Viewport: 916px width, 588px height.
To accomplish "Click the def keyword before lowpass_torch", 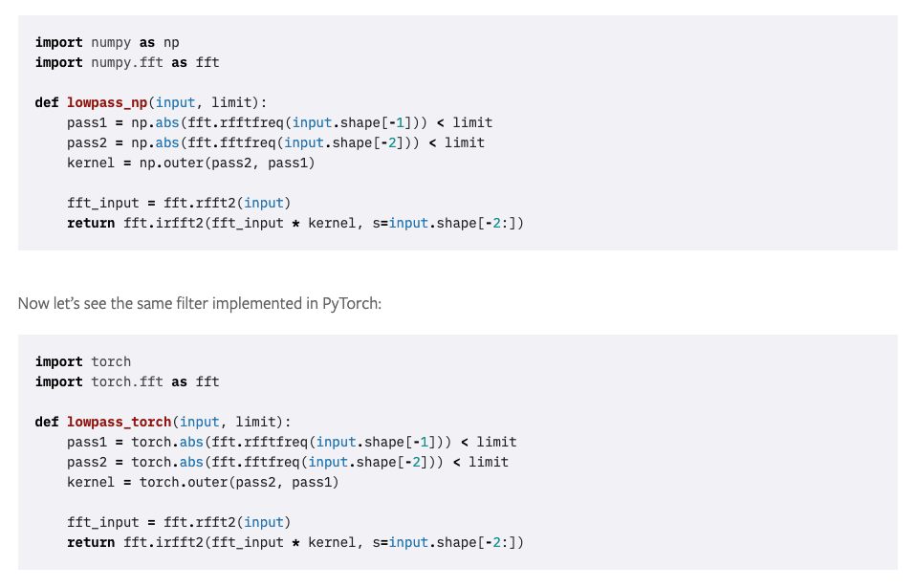I will click(47, 422).
